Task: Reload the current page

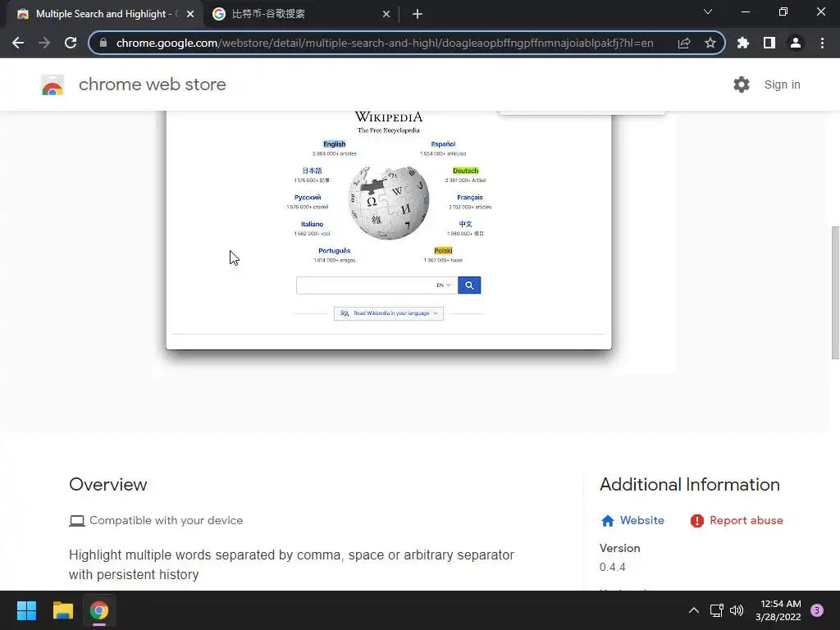Action: (x=71, y=43)
